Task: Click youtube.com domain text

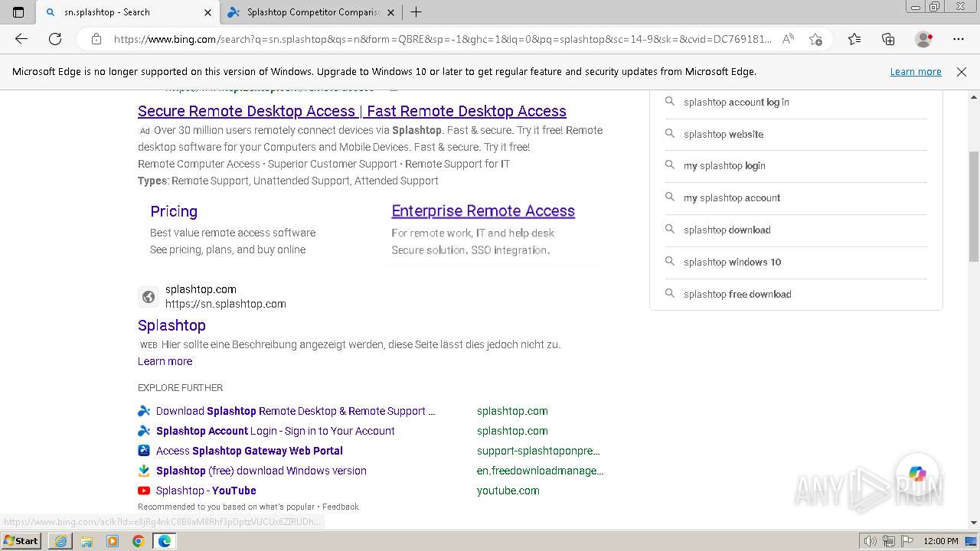Action: point(508,491)
